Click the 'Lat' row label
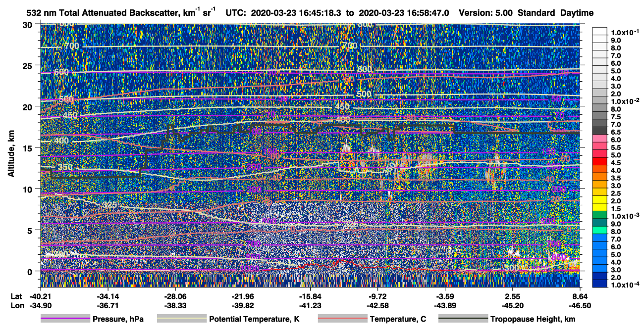The width and height of the screenshot is (644, 330). point(16,296)
